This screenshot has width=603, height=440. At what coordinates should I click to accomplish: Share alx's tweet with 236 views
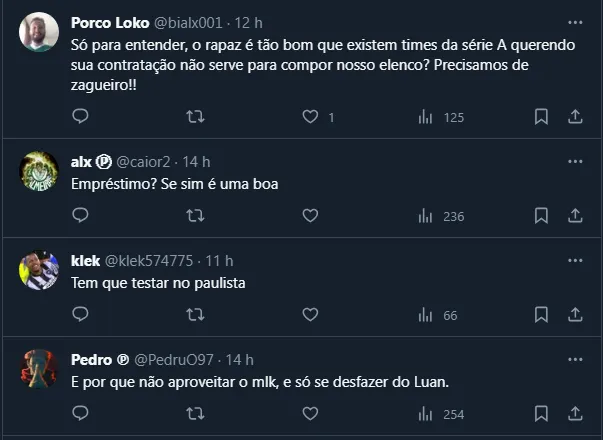(x=575, y=215)
